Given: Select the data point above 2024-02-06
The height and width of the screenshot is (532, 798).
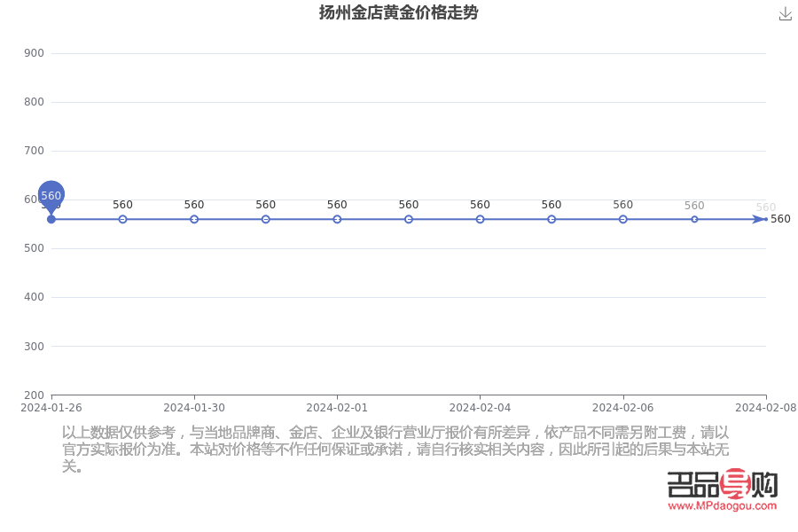Looking at the screenshot, I should (623, 219).
